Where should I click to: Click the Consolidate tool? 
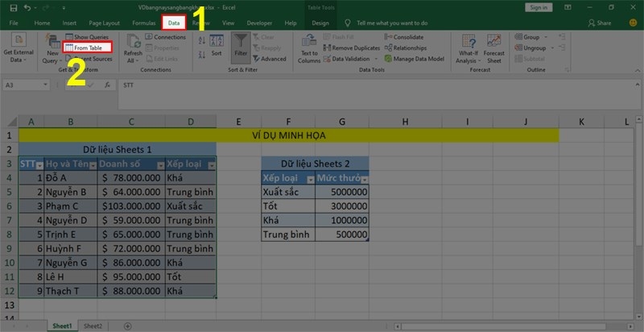[408, 37]
